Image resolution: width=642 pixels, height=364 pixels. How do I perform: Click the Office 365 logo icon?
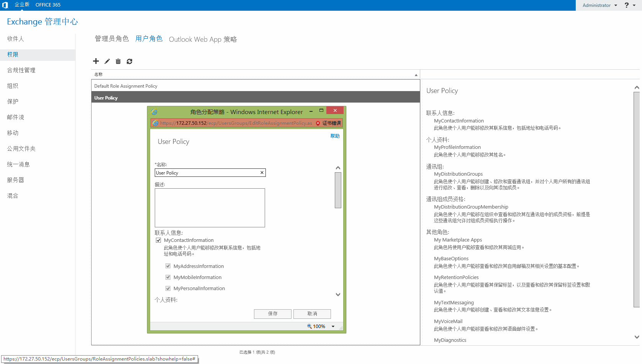[5, 5]
